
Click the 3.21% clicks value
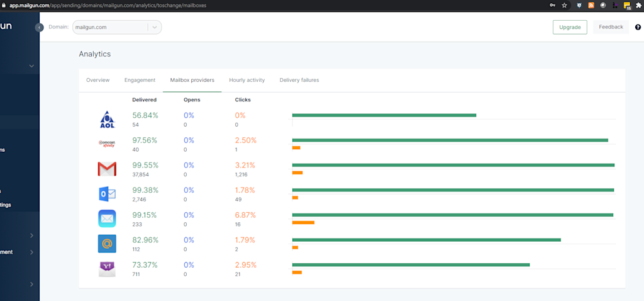click(245, 166)
